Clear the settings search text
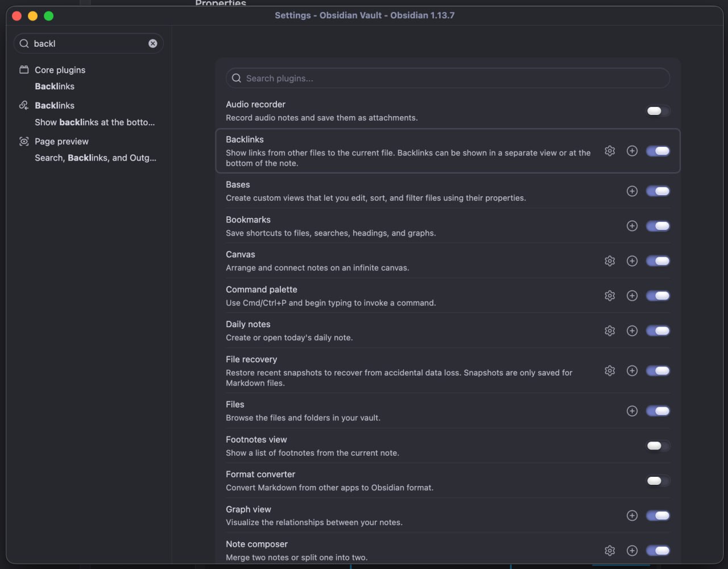 [x=153, y=43]
